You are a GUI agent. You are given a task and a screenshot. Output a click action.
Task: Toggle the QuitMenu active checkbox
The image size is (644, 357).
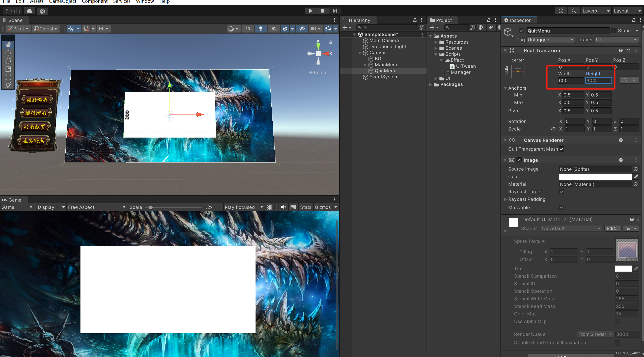coord(521,31)
